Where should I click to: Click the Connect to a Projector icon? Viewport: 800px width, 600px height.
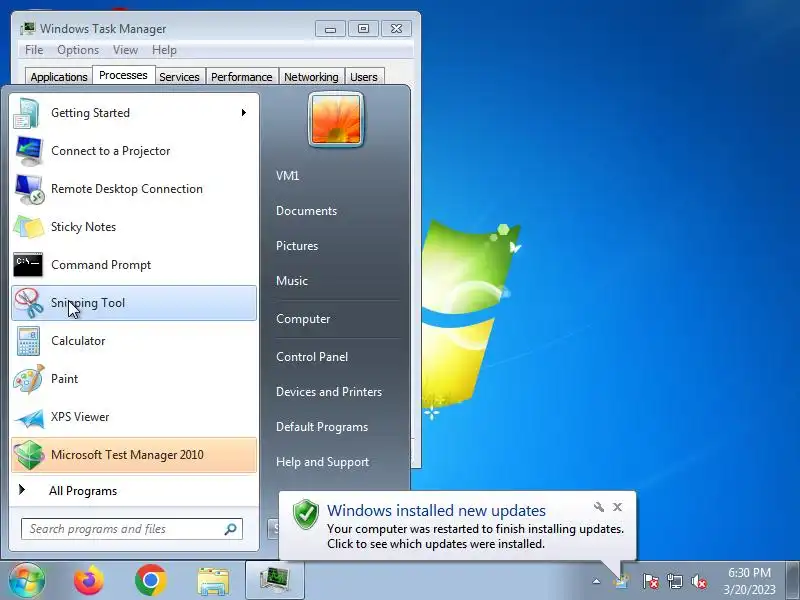click(x=29, y=151)
